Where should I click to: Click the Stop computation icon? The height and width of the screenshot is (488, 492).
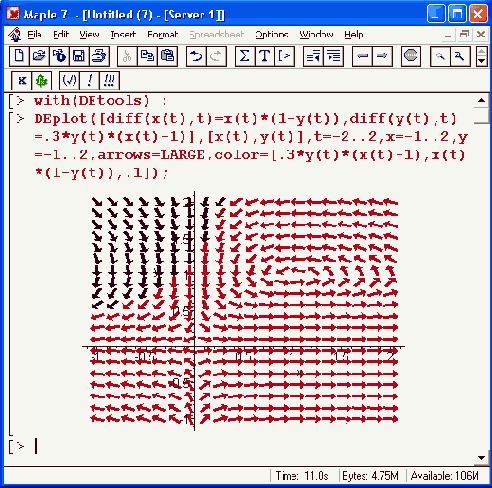click(x=410, y=56)
